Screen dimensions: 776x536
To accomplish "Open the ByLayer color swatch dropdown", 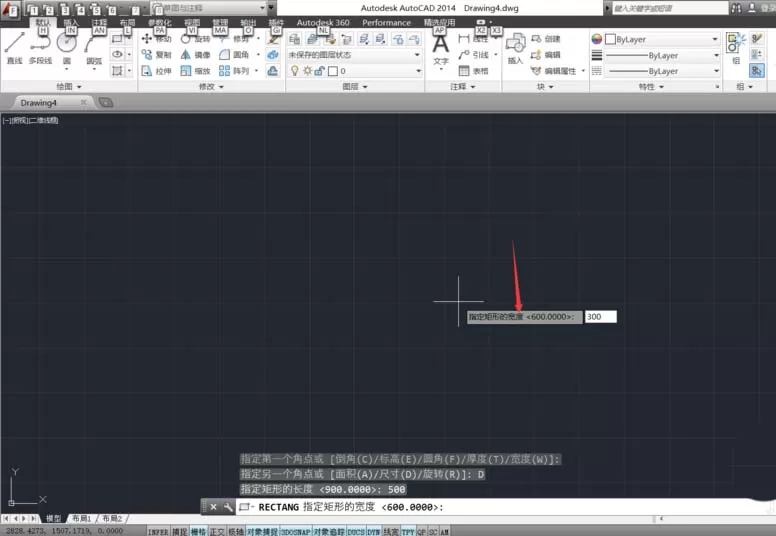I will pyautogui.click(x=662, y=39).
